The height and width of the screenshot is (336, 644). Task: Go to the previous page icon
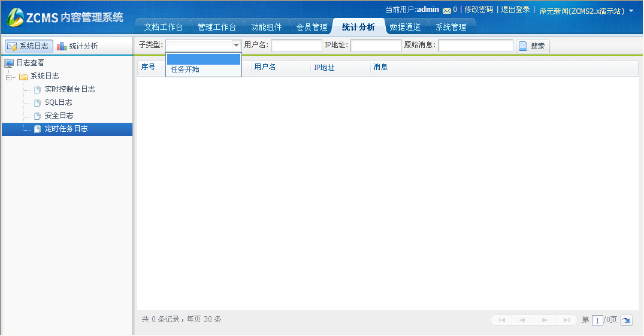point(522,320)
